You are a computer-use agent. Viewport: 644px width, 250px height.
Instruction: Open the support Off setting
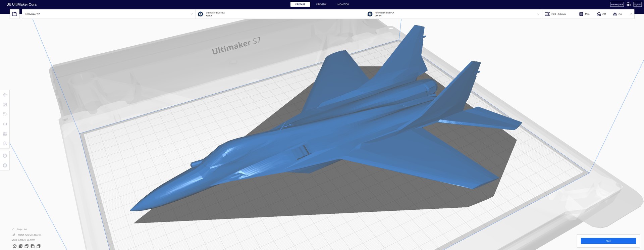click(601, 14)
